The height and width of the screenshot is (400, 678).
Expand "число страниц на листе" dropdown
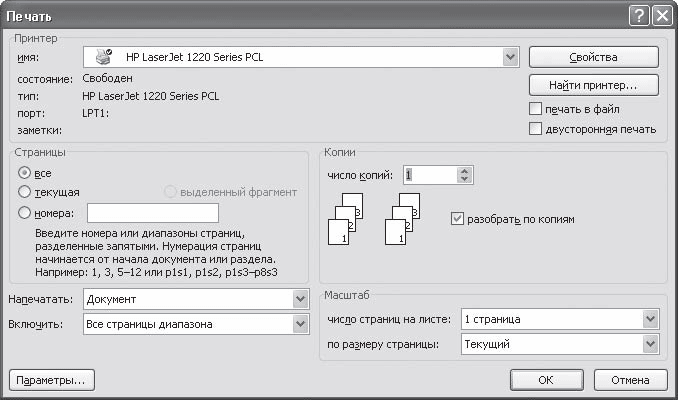[651, 319]
